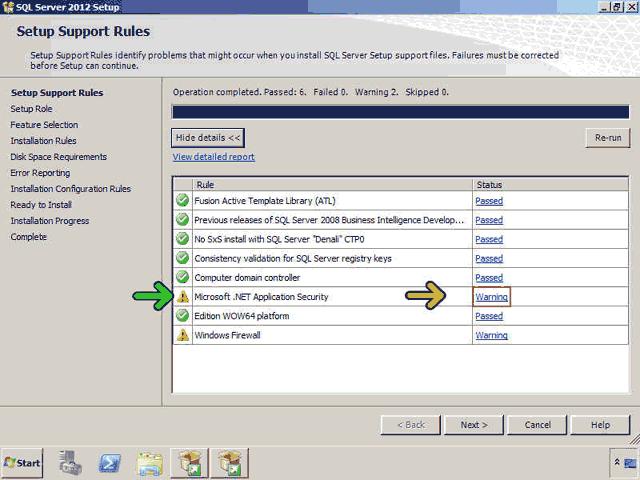The image size is (640, 480).
Task: Open Passed link for No SxS install rule
Action: pyautogui.click(x=489, y=239)
